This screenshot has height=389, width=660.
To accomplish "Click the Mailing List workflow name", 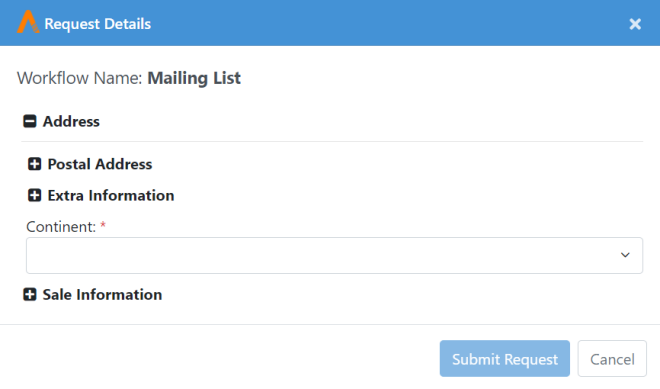I will coord(194,78).
